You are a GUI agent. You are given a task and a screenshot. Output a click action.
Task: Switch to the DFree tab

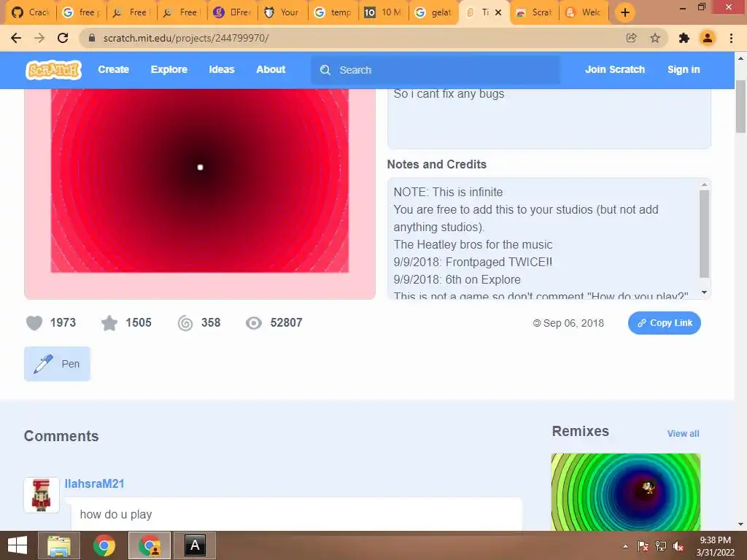(x=232, y=12)
